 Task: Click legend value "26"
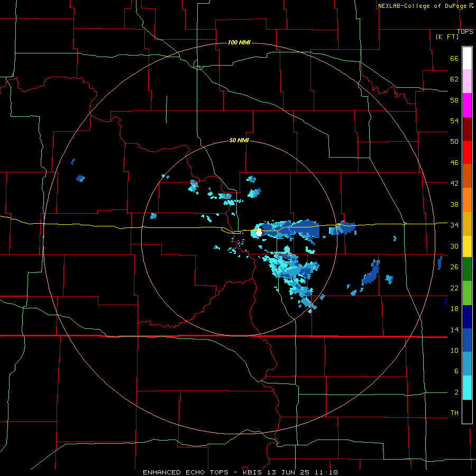click(x=454, y=267)
